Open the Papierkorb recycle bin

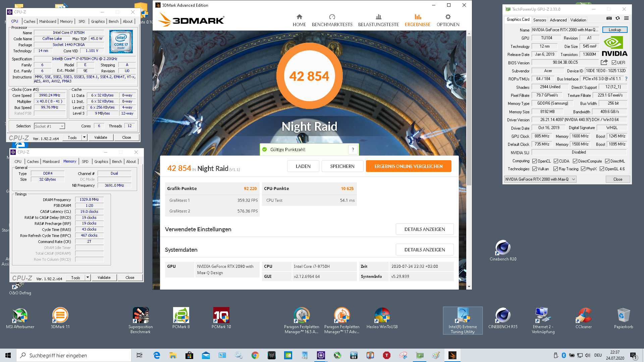pyautogui.click(x=624, y=318)
